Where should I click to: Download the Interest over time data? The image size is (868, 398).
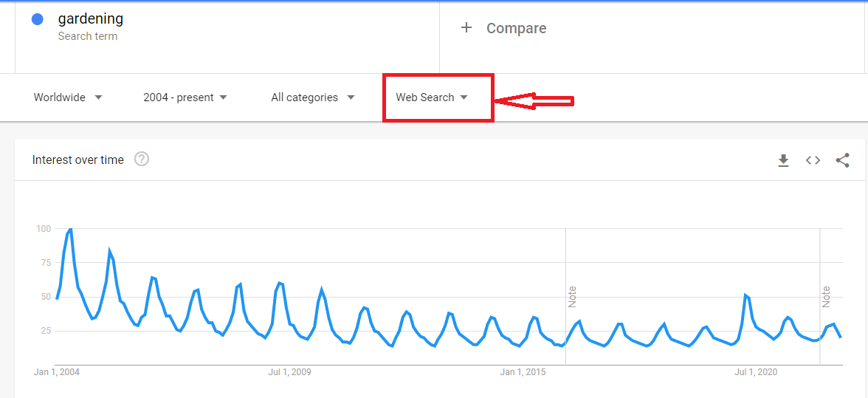(784, 160)
